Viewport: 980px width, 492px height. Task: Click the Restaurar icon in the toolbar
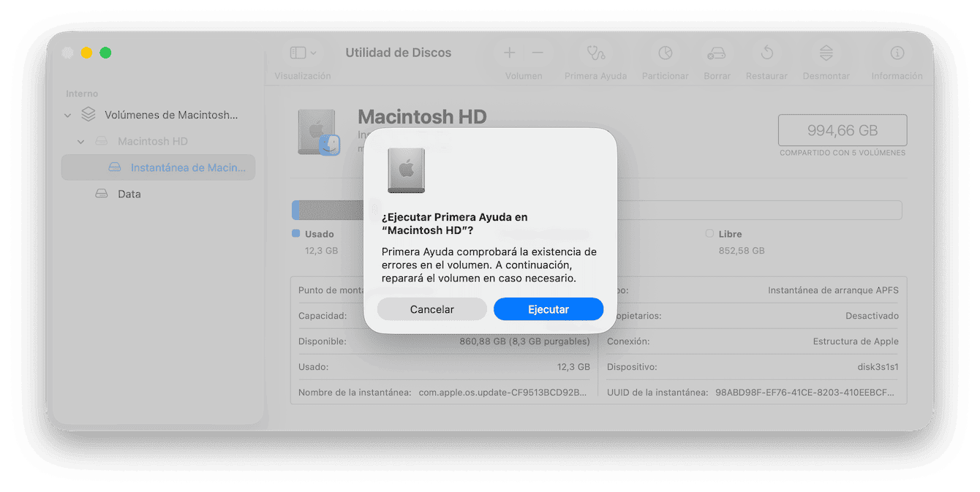[x=766, y=53]
